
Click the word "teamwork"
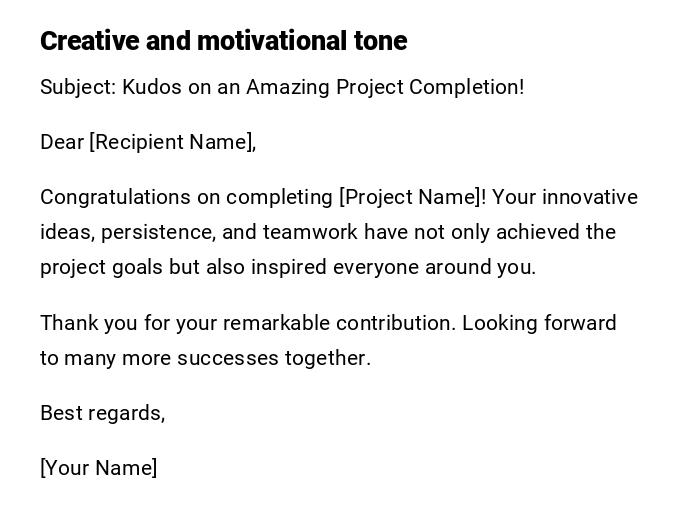pos(311,232)
